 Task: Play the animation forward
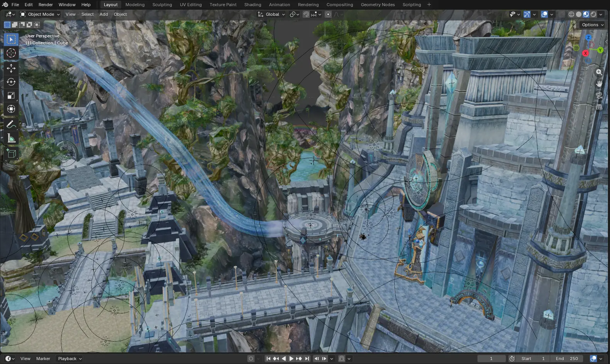(291, 359)
